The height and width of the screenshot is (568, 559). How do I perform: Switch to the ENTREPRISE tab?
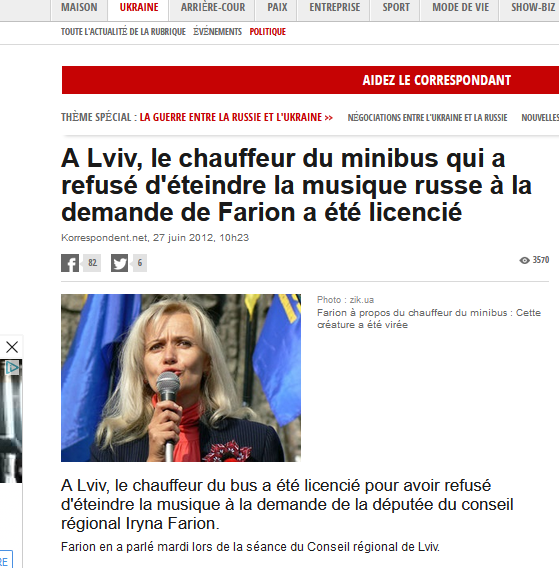click(334, 7)
